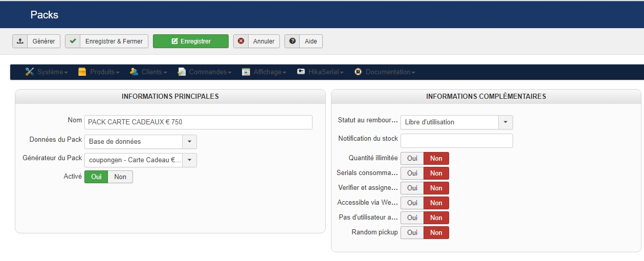Screen dimensions: 644x261
Task: Set Accessible via We... to Non
Action: [x=436, y=203]
